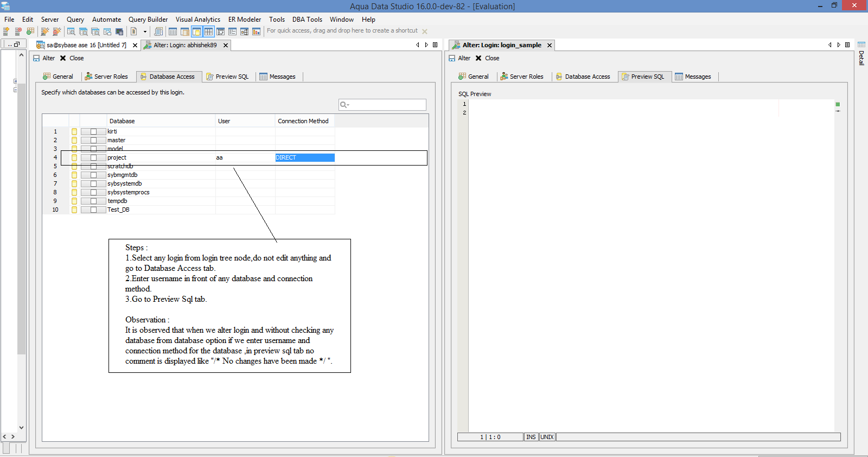The height and width of the screenshot is (457, 868).
Task: Click the sidebar scroll down arrow
Action: click(21, 428)
